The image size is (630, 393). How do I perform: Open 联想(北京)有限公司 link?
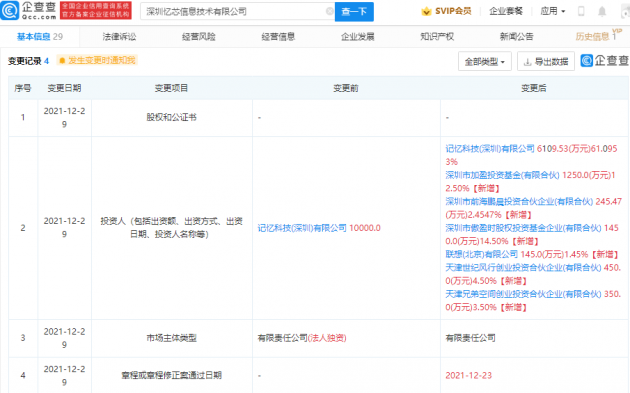481,254
